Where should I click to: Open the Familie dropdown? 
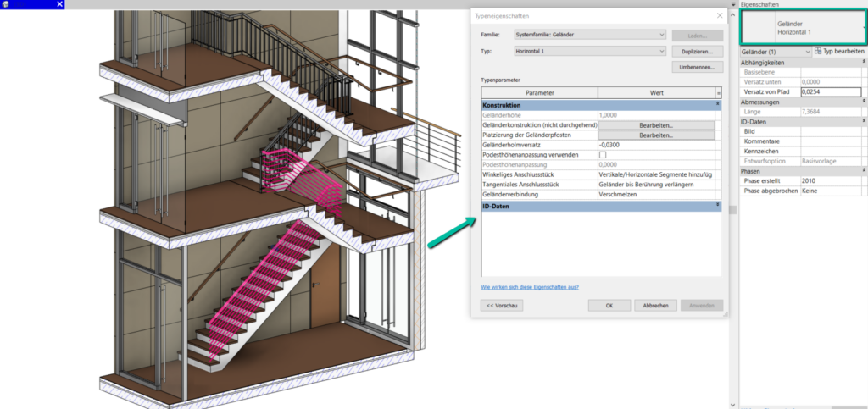[661, 35]
